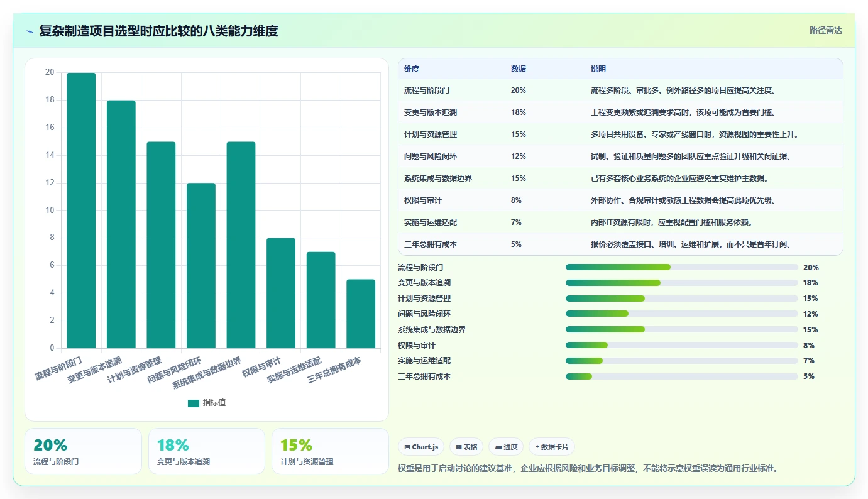The height and width of the screenshot is (499, 868).
Task: Click the 5% value in the table
Action: 516,244
